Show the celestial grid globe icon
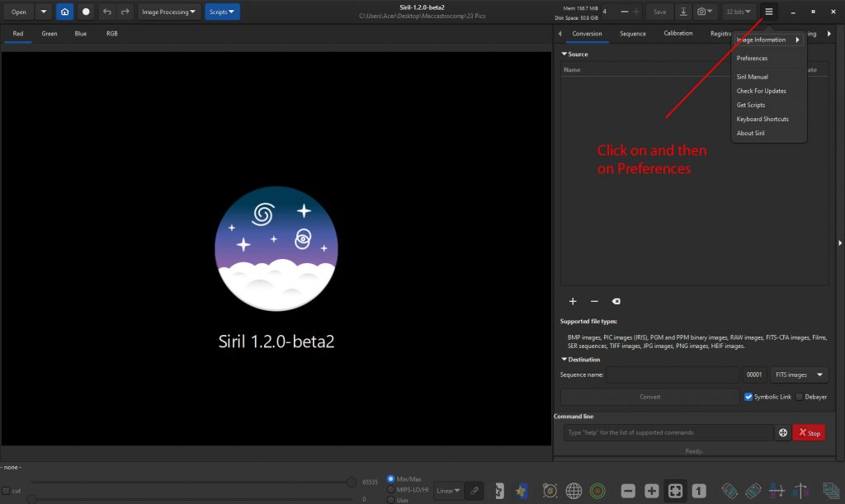 pyautogui.click(x=574, y=491)
